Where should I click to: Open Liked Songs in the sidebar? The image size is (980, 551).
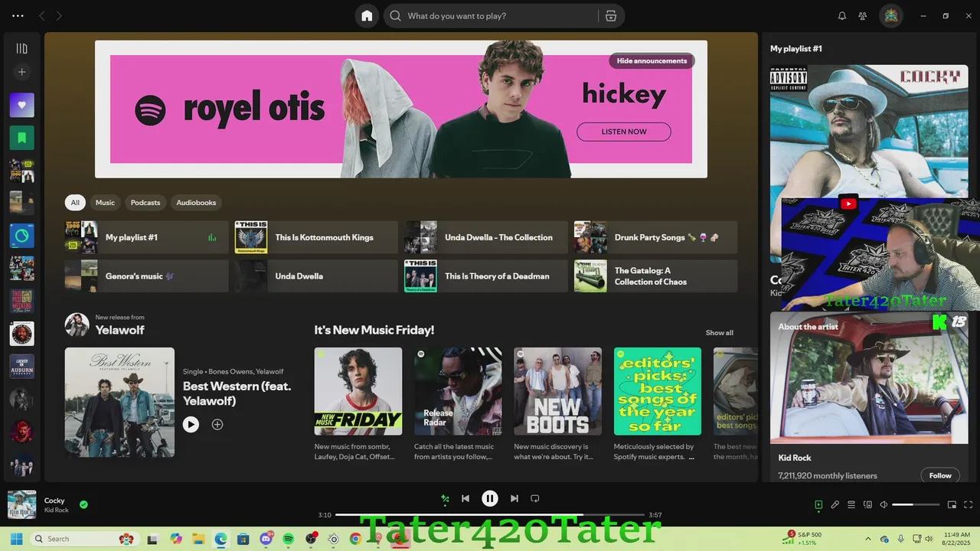pos(22,105)
